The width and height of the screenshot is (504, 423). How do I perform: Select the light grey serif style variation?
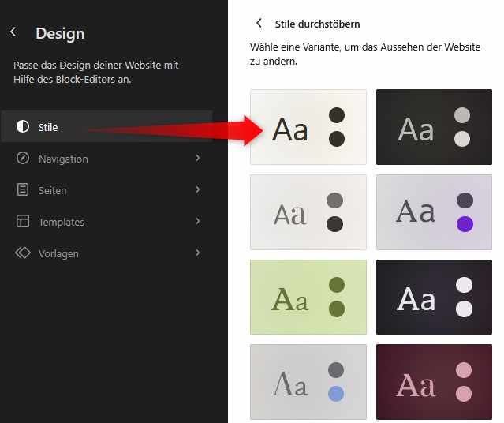tap(308, 212)
